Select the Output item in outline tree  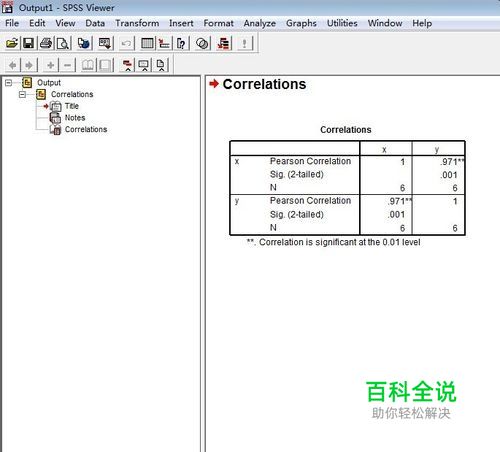click(x=49, y=83)
